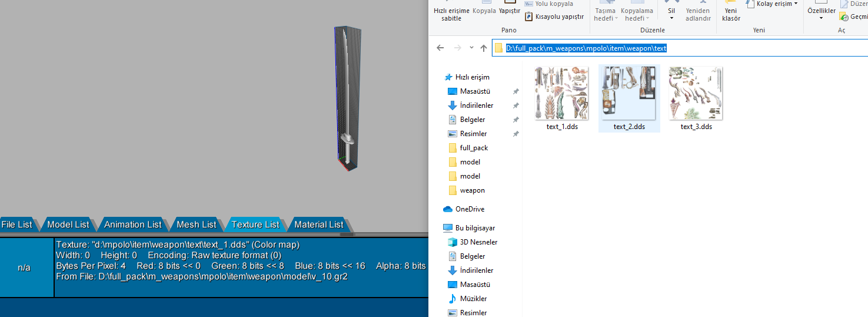Click Kısayolu yapıştır in ribbon
Image resolution: width=868 pixels, height=317 pixels.
(554, 17)
